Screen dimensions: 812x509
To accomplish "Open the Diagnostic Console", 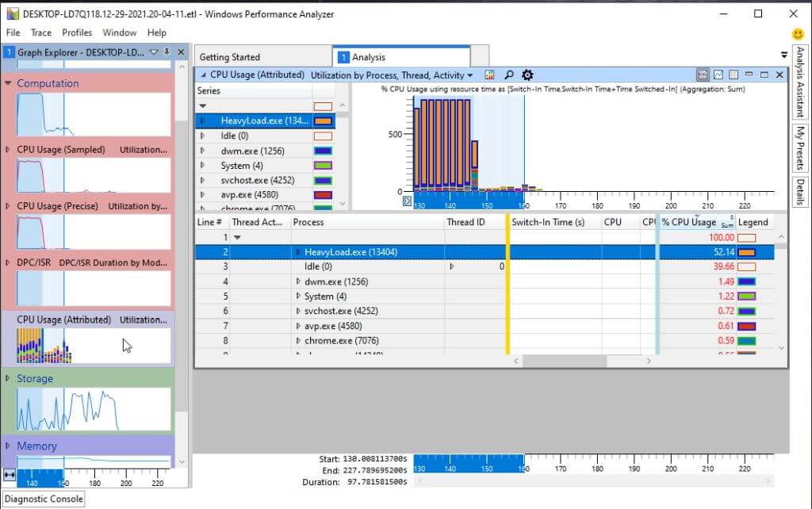I will [x=44, y=499].
